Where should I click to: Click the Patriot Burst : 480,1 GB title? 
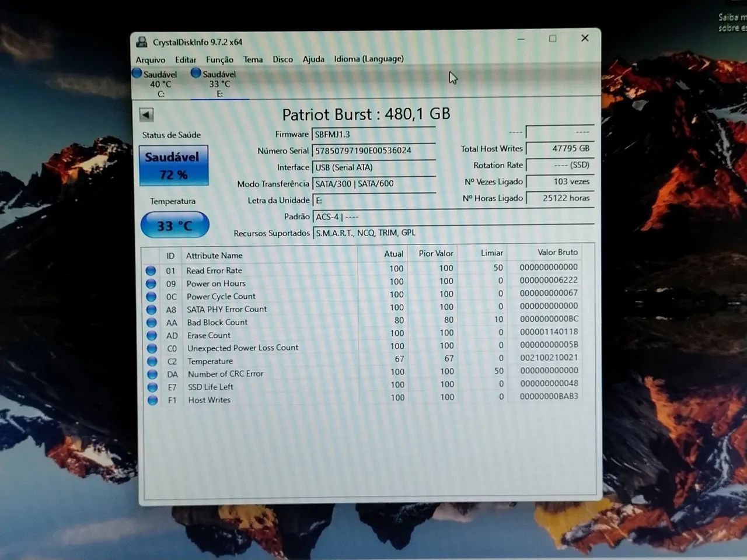[x=366, y=114]
